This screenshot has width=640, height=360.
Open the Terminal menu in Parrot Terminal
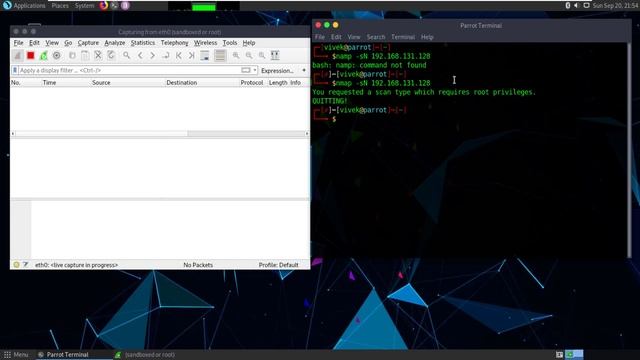point(403,37)
